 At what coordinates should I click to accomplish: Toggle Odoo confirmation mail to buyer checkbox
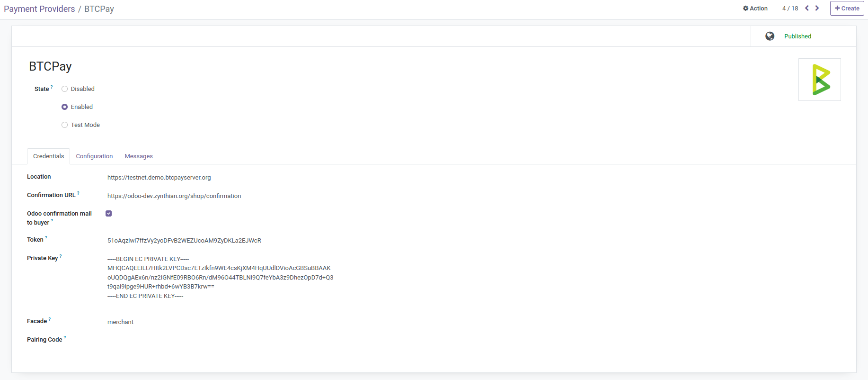(x=109, y=214)
